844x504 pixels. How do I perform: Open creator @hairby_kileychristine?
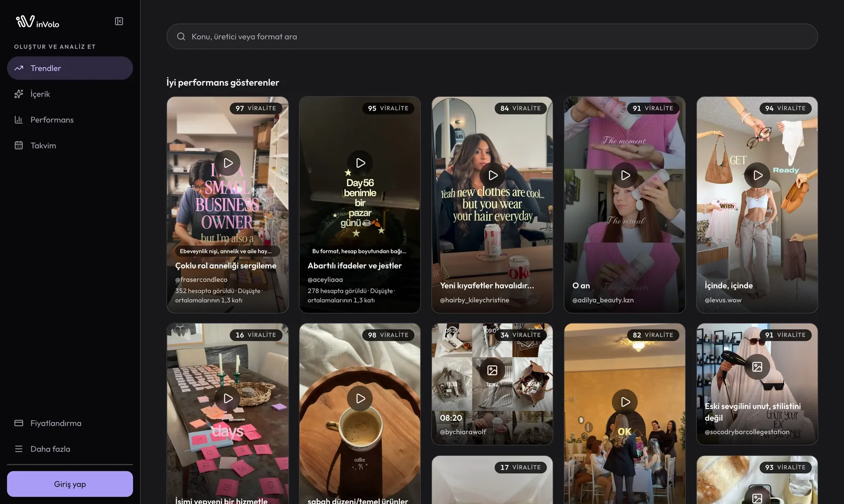(475, 300)
